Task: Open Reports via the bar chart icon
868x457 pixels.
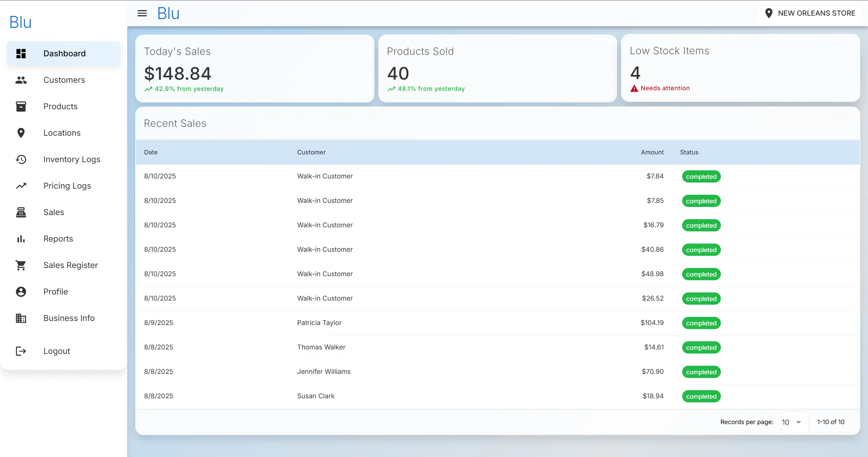Action: pos(21,239)
